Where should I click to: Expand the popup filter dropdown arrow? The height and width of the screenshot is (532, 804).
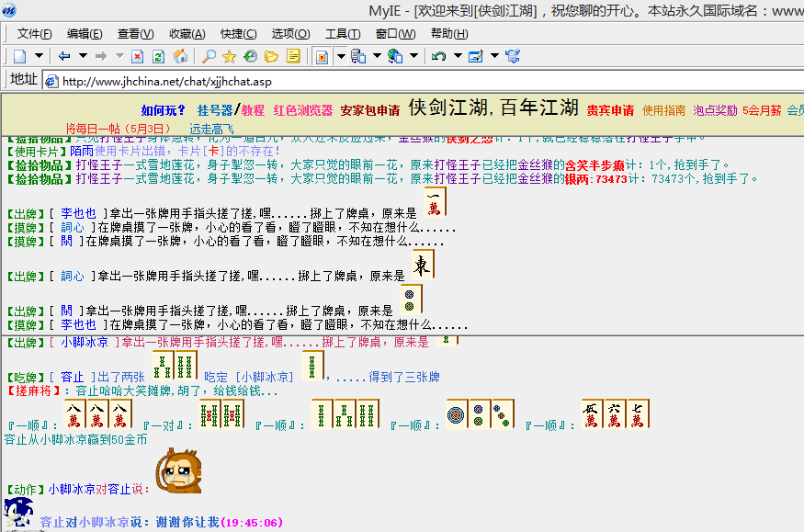point(341,56)
